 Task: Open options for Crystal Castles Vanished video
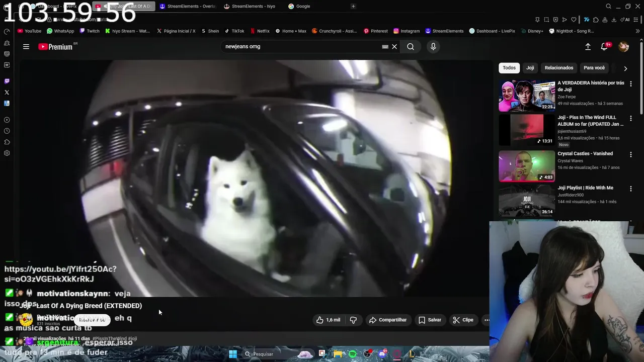tap(631, 154)
